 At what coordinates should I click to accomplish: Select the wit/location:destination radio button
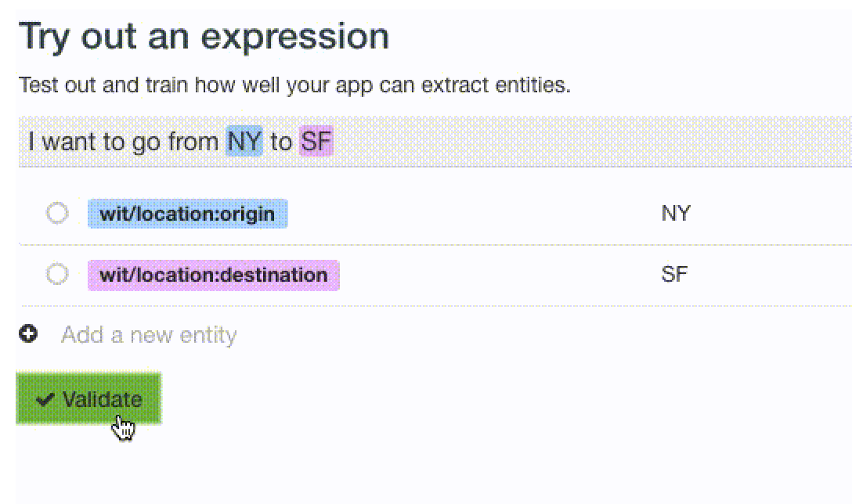(57, 274)
